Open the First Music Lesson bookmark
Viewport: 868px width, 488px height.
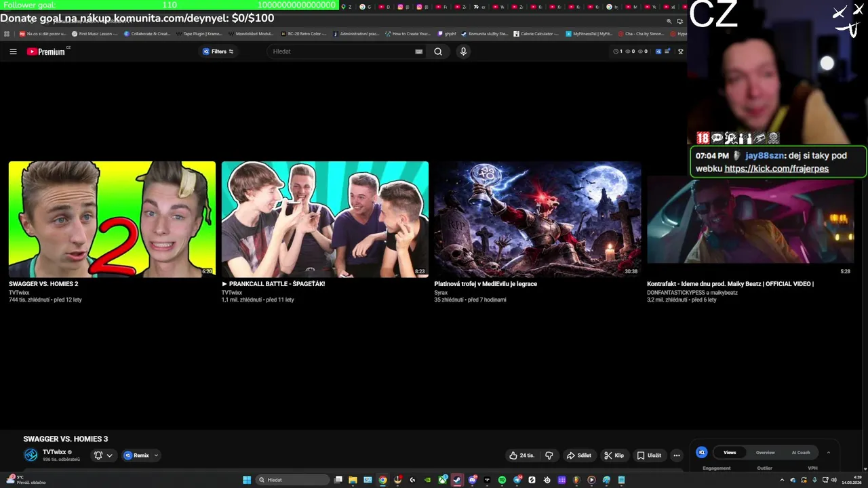tap(95, 33)
